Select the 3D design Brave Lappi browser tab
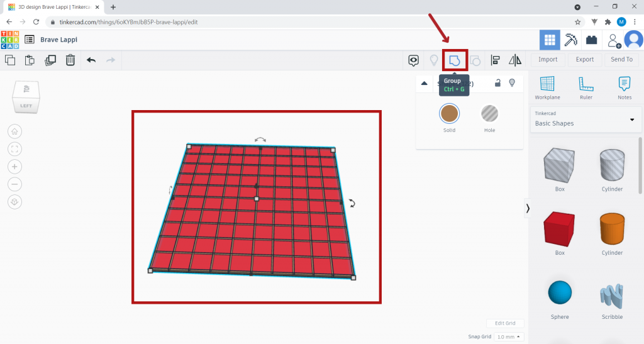Screen dimensions: 644x344 [x=53, y=7]
